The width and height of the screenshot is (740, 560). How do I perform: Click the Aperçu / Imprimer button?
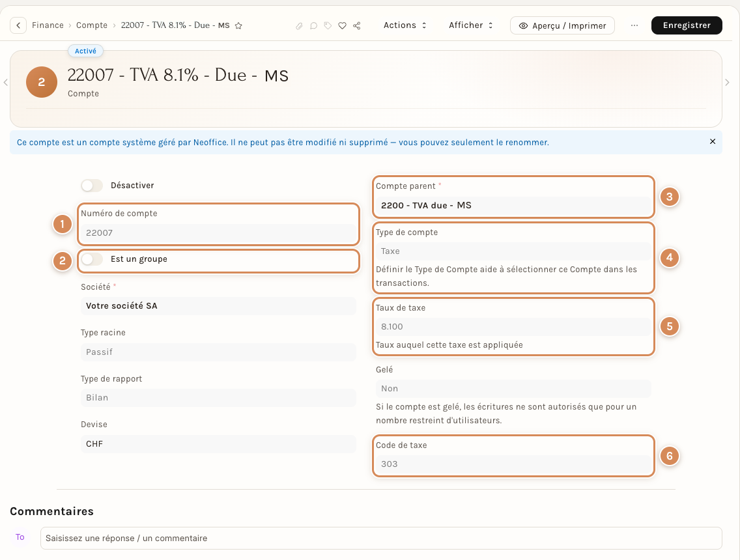pos(562,25)
